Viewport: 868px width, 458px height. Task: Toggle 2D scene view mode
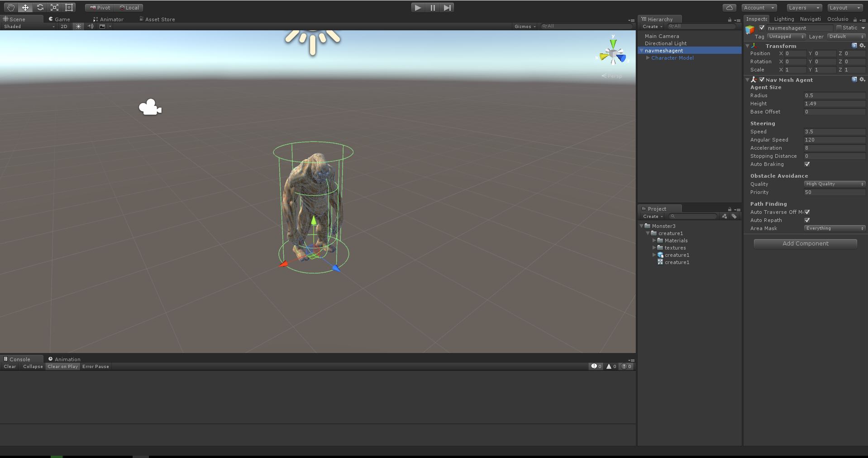pyautogui.click(x=64, y=26)
